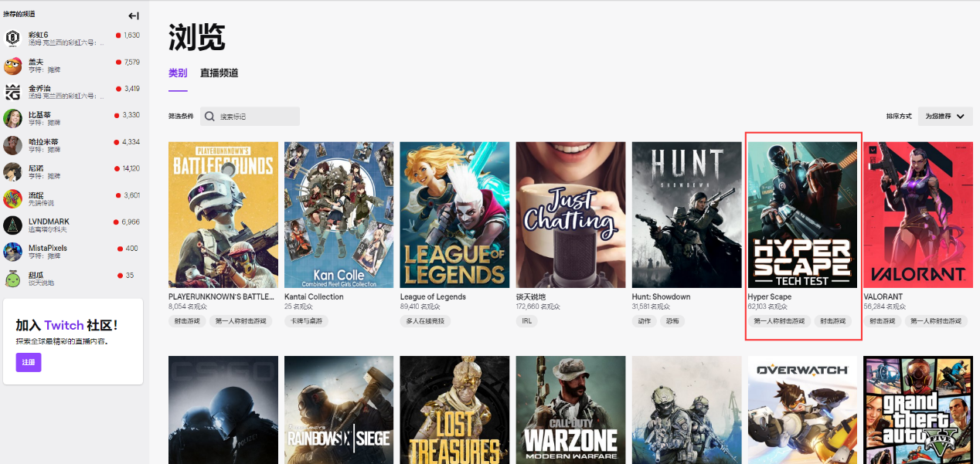Open 彩虹6 channel avatar
This screenshot has width=980, height=464.
[x=12, y=39]
